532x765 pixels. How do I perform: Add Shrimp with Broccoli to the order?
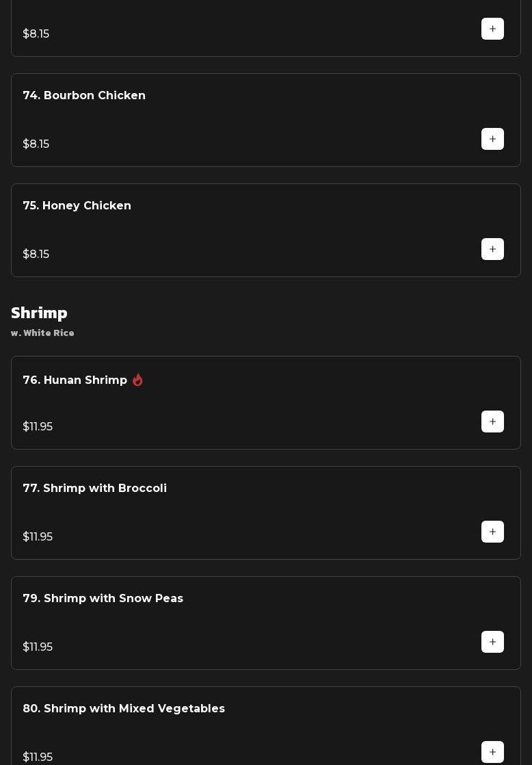492,532
